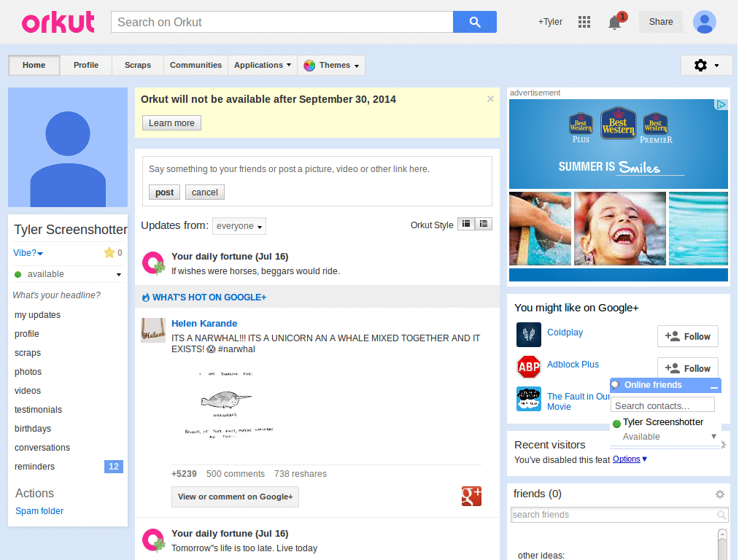This screenshot has width=747, height=560.
Task: Expand the chat Available status arrow
Action: (713, 436)
